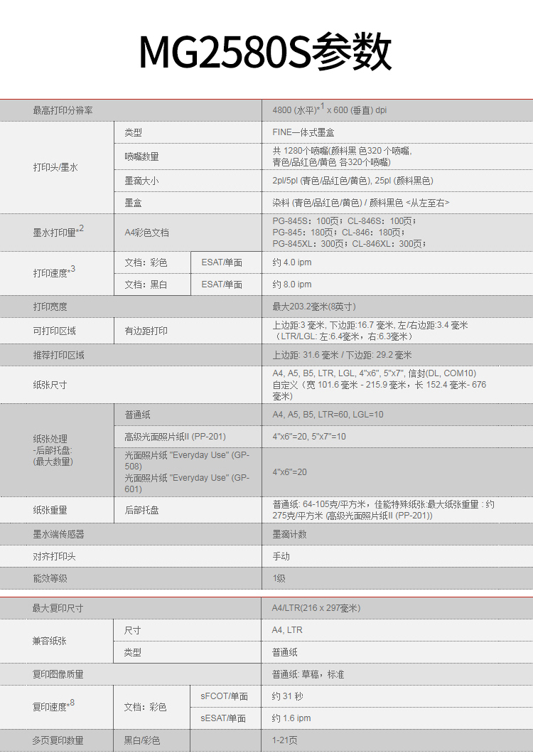Select the 复印速度 row label
Image resolution: width=533 pixels, height=756 pixels.
pyautogui.click(x=53, y=706)
